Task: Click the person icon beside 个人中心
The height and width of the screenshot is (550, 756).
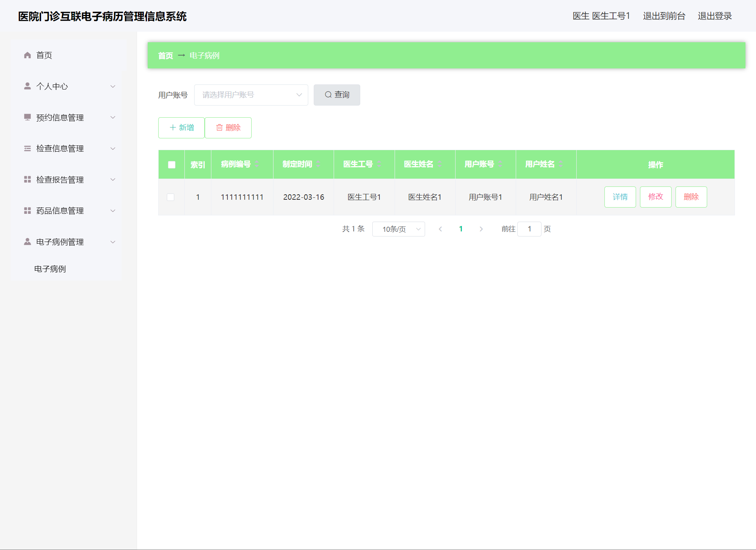Action: coord(27,86)
